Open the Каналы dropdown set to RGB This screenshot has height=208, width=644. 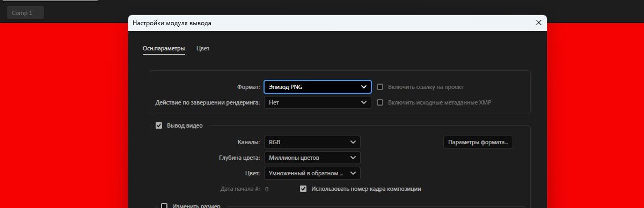(x=312, y=142)
